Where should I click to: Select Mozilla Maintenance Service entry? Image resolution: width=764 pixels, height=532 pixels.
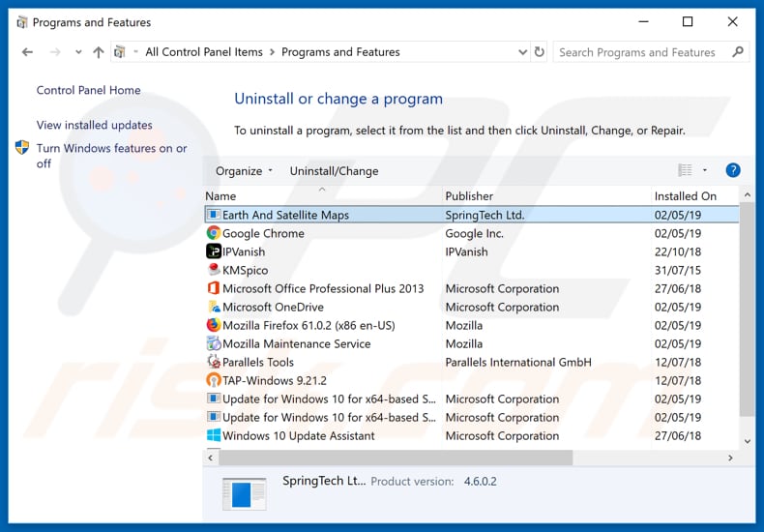296,344
